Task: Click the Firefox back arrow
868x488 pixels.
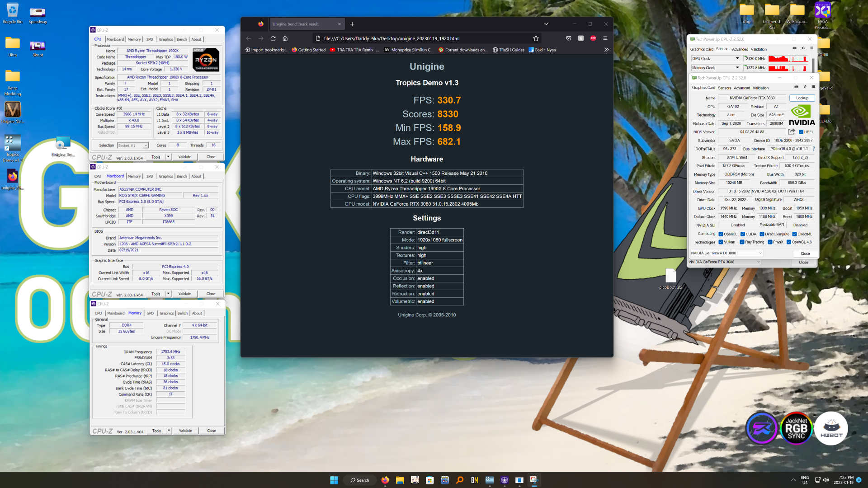Action: [249, 38]
